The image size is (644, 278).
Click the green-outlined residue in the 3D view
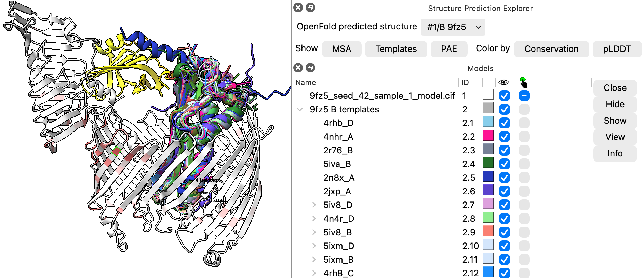click(x=117, y=151)
